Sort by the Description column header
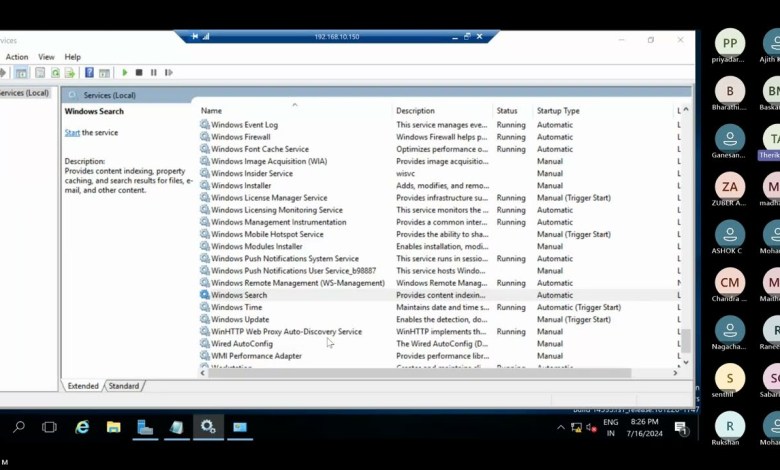 [x=415, y=110]
